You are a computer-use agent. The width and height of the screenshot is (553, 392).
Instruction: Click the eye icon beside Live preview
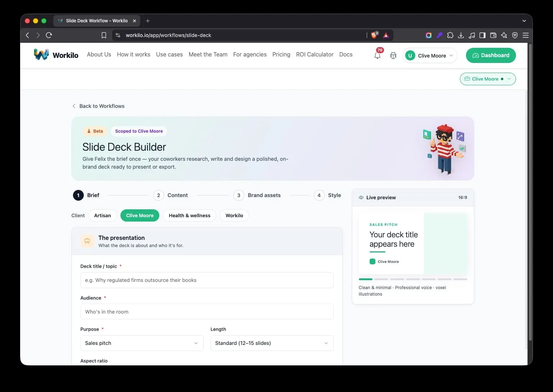point(361,197)
